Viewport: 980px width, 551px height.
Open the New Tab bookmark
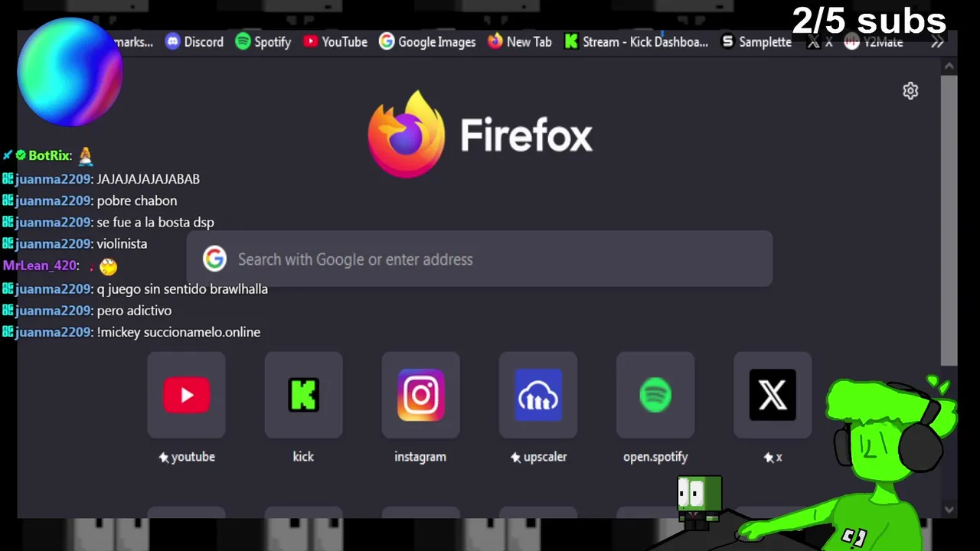pyautogui.click(x=519, y=42)
